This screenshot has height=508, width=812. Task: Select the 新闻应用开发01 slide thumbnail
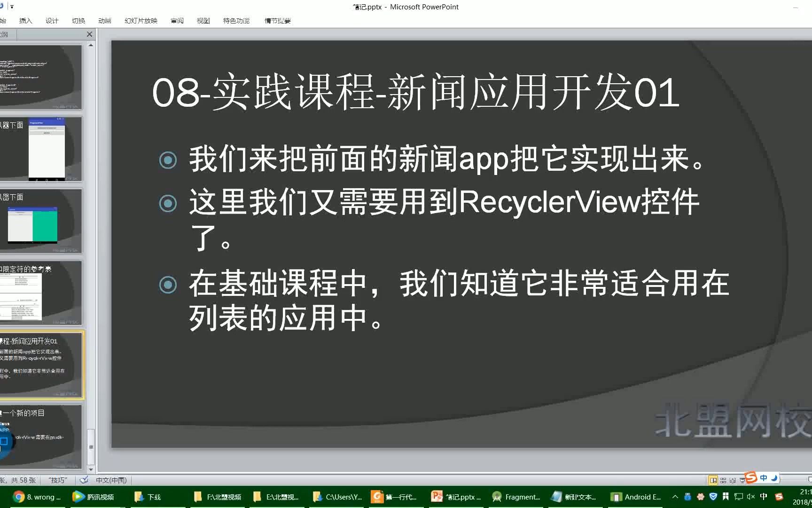coord(41,365)
